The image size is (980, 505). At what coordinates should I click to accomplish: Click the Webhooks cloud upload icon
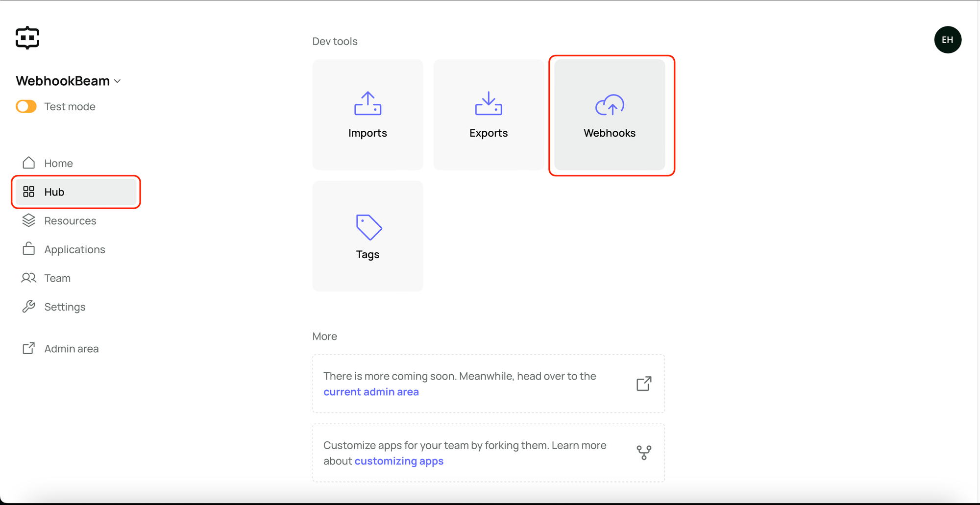(609, 104)
